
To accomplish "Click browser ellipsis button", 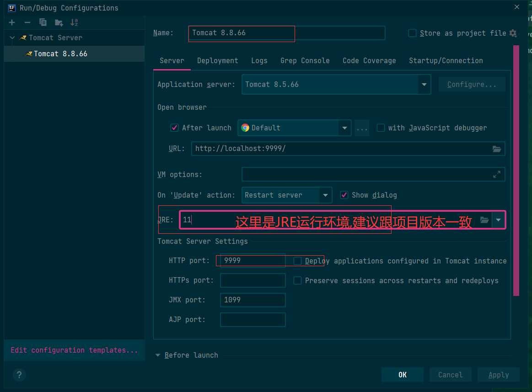I will coord(362,128).
